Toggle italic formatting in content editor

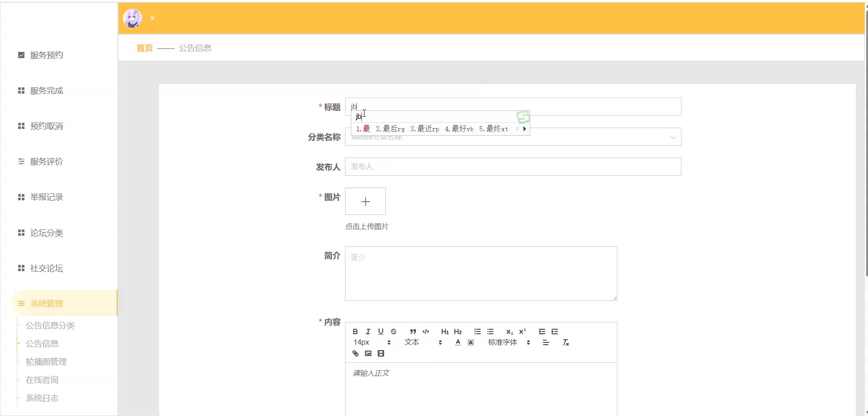[368, 332]
